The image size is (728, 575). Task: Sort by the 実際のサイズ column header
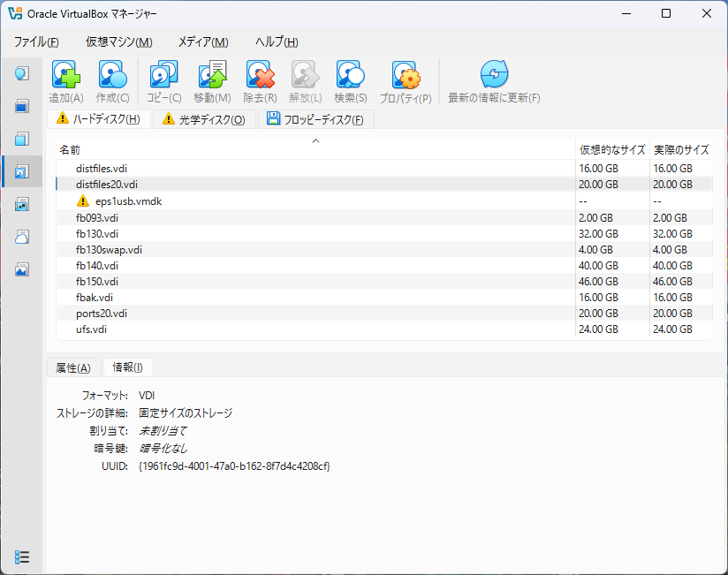[x=681, y=149]
